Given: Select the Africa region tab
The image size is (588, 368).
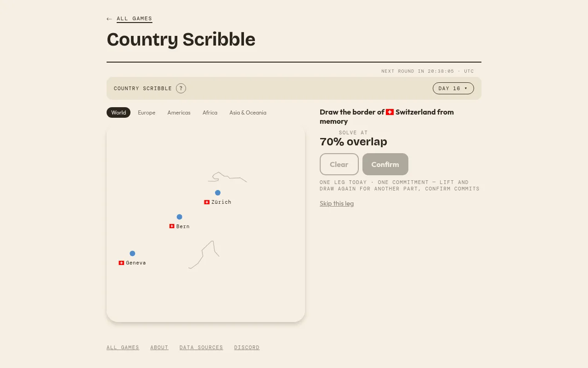Looking at the screenshot, I should [210, 113].
